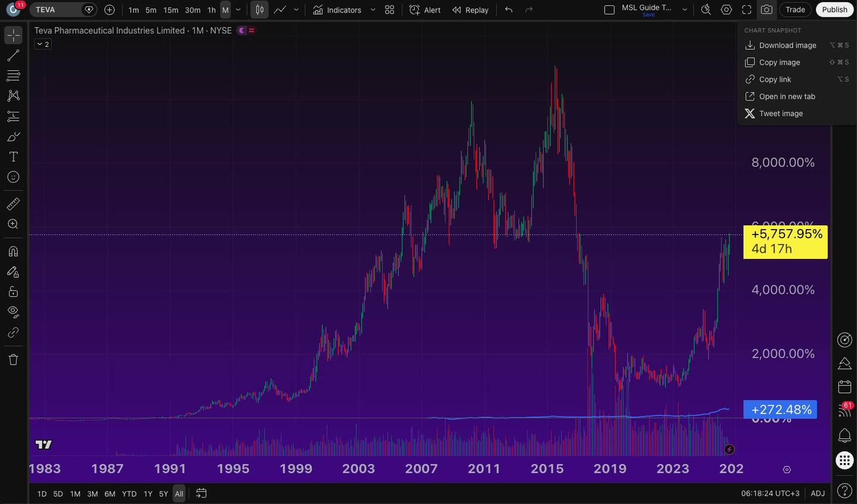Click the layout setup square icon
857x504 pixels.
609,10
